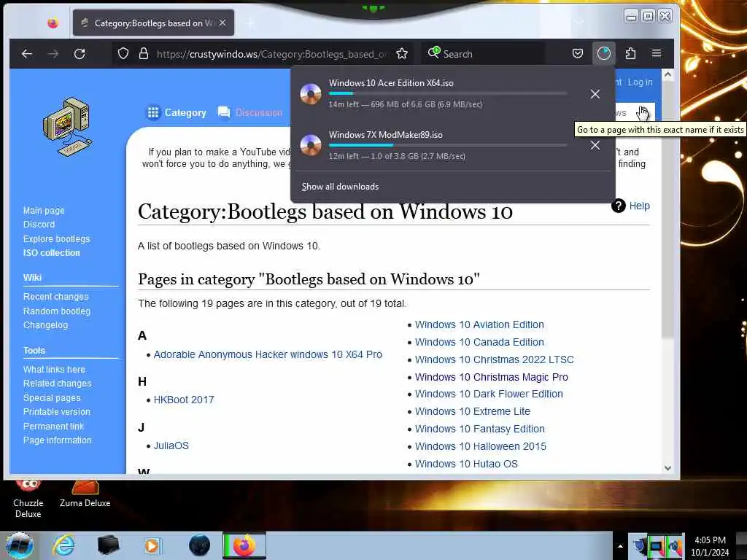Launch Internet Explorer from the taskbar
This screenshot has height=560, width=747.
pyautogui.click(x=64, y=545)
